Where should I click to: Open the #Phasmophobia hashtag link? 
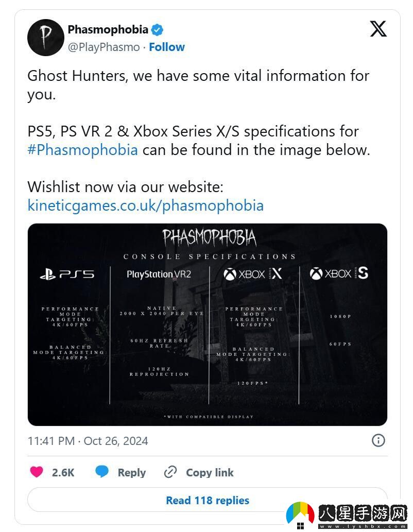point(82,150)
